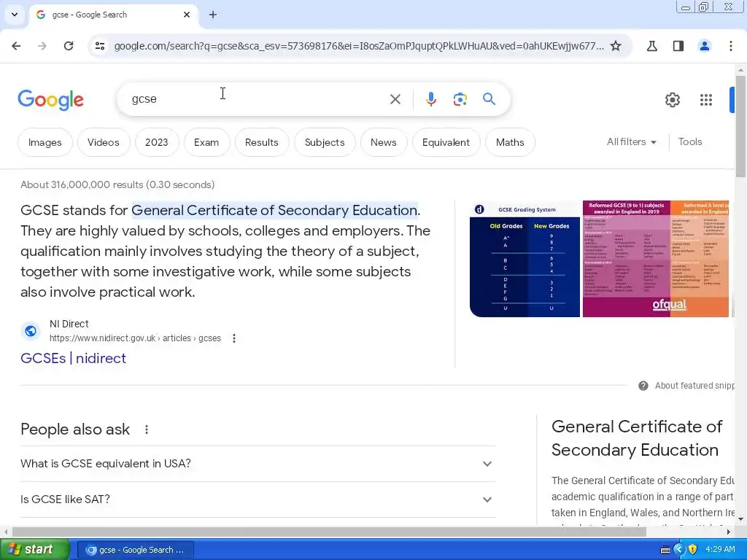Filter results by Videos
This screenshot has width=747, height=560.
104,142
